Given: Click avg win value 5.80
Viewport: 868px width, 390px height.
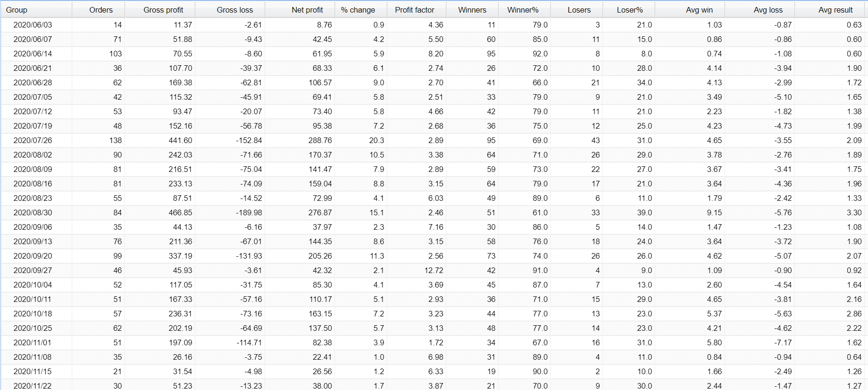Looking at the screenshot, I should pyautogui.click(x=714, y=342).
